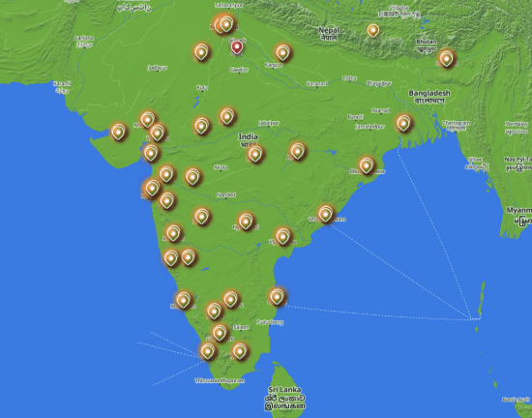The height and width of the screenshot is (418, 532).
Task: Select the Madurai pin east of Kochi
Action: tap(240, 351)
